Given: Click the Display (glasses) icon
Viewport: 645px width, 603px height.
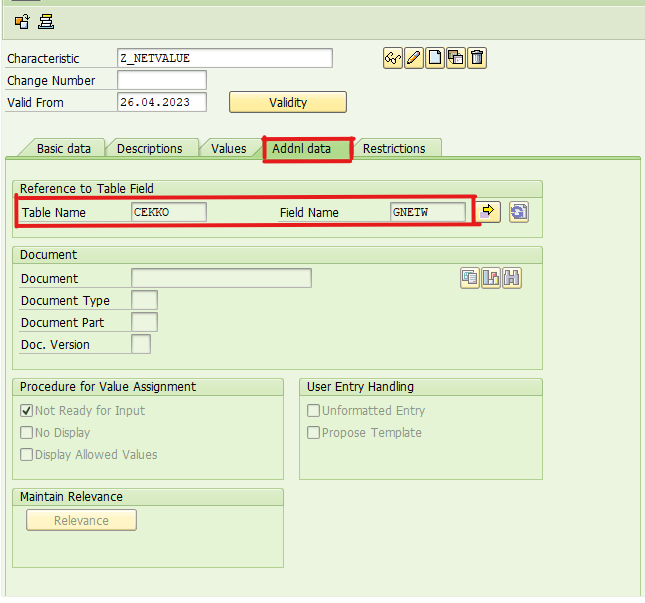Looking at the screenshot, I should click(393, 58).
